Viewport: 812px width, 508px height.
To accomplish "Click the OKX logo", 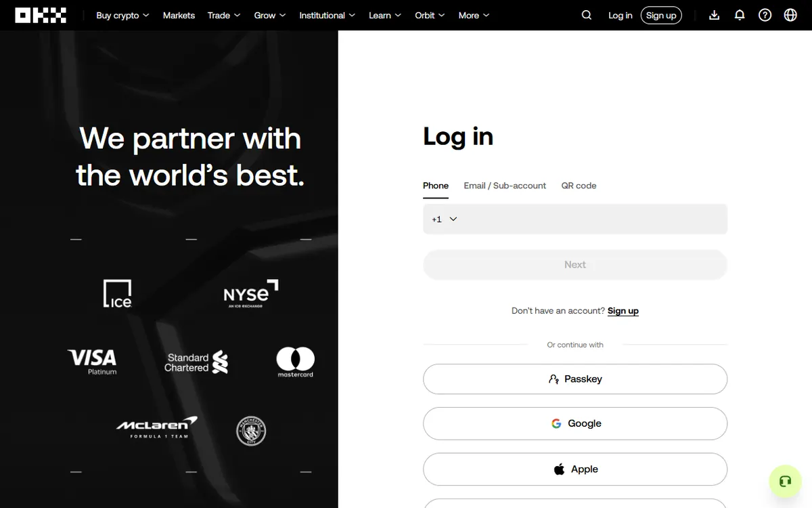I will click(41, 15).
